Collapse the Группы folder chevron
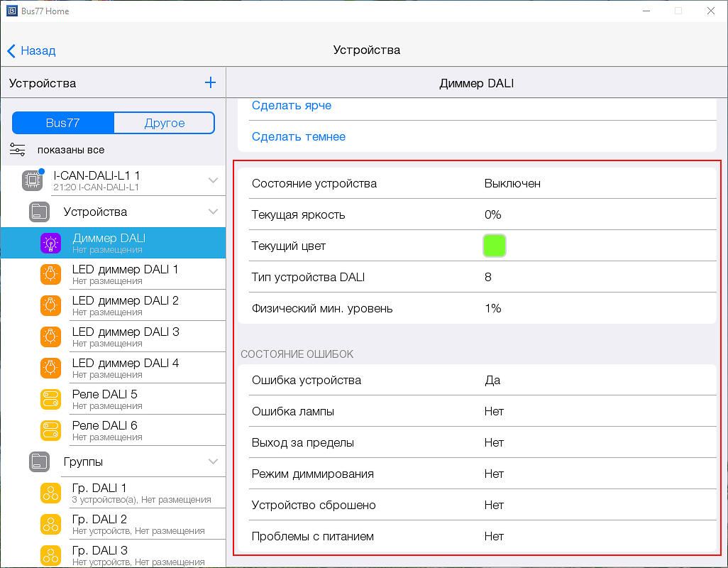Viewport: 728px width, 568px height. coord(213,461)
